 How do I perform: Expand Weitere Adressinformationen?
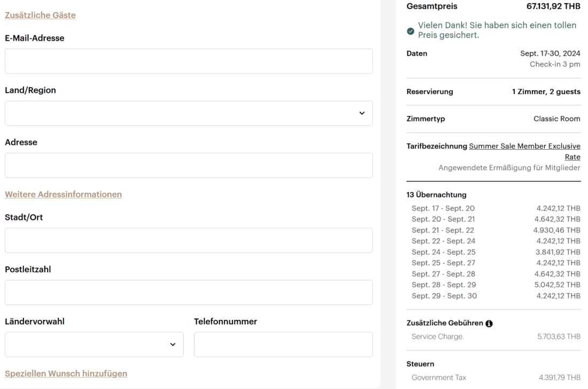point(63,194)
